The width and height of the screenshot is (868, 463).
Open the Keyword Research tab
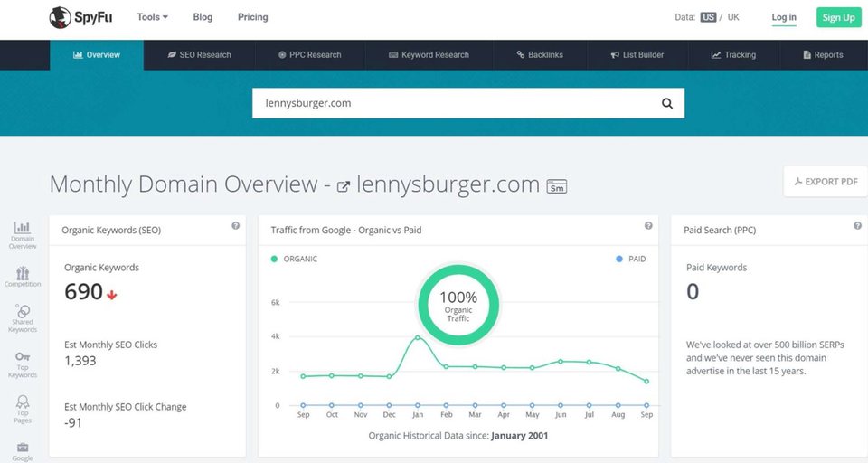tap(429, 55)
